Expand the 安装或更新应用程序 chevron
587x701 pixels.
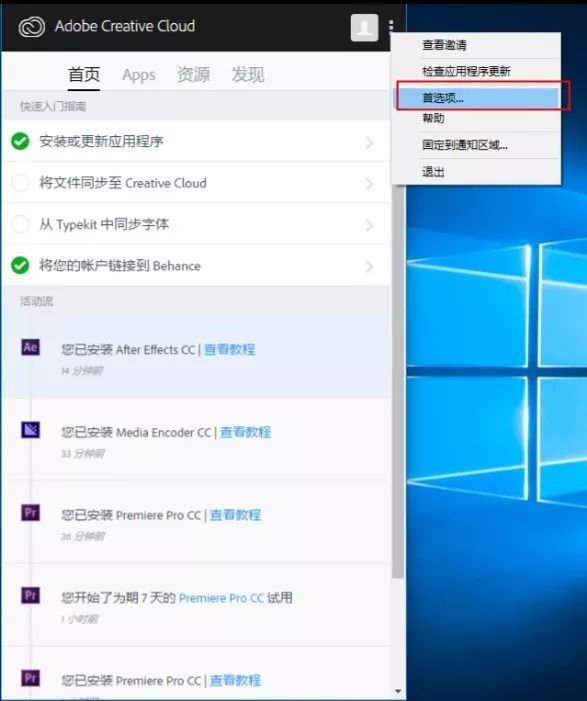click(x=369, y=143)
